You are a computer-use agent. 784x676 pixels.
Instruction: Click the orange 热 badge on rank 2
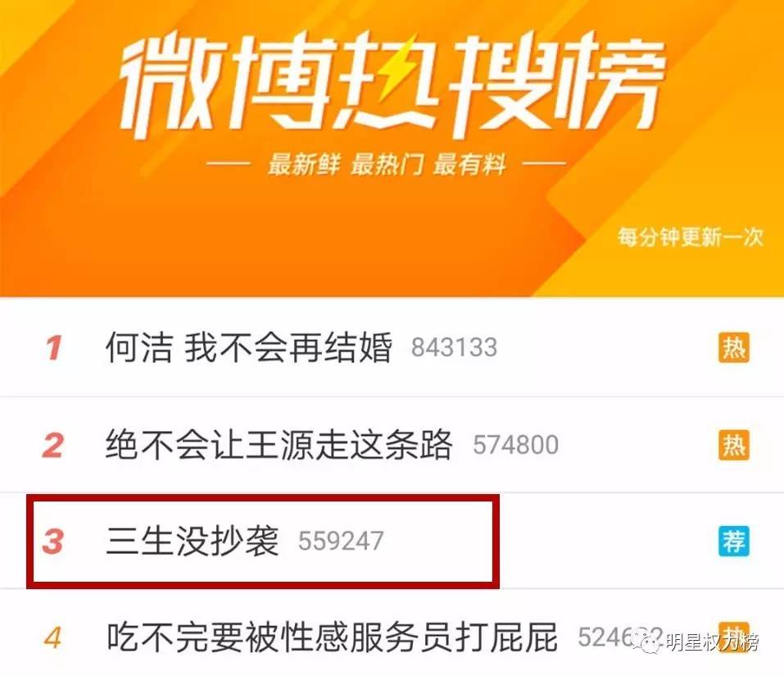(733, 444)
